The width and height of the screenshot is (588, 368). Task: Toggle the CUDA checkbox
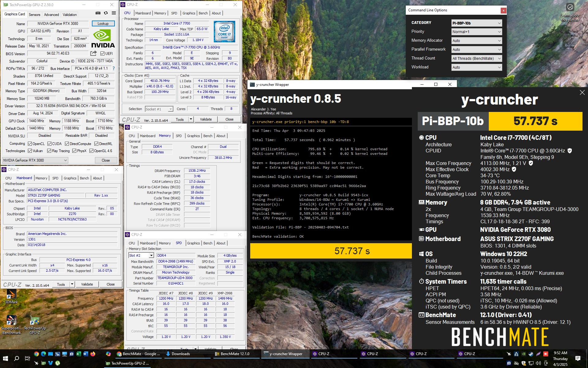click(49, 144)
